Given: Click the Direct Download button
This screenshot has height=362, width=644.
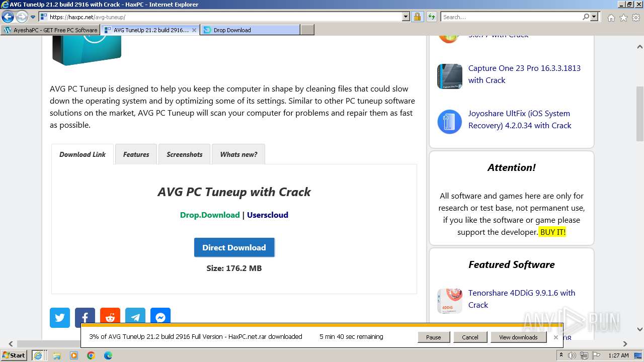Looking at the screenshot, I should [234, 247].
